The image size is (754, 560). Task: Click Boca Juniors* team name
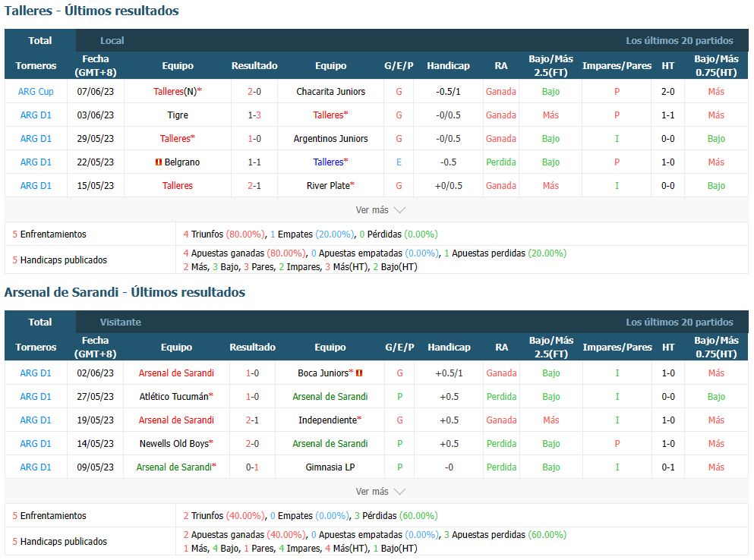pos(326,373)
